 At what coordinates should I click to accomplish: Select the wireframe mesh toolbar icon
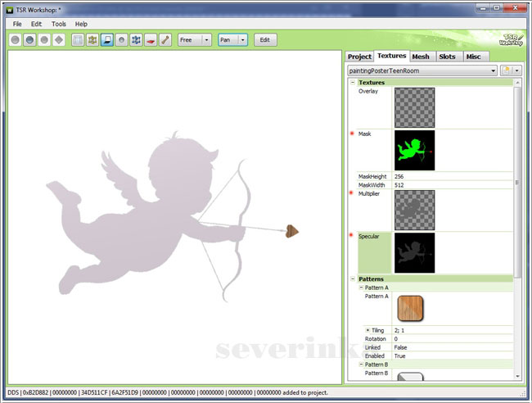tap(92, 39)
